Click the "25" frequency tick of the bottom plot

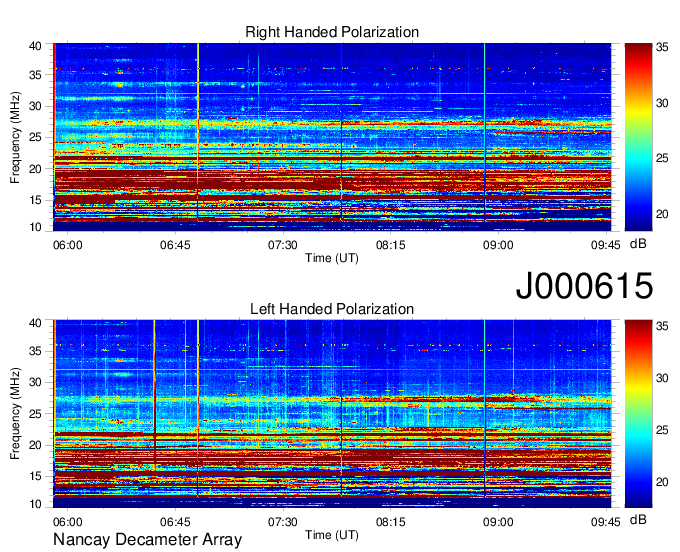[36, 414]
